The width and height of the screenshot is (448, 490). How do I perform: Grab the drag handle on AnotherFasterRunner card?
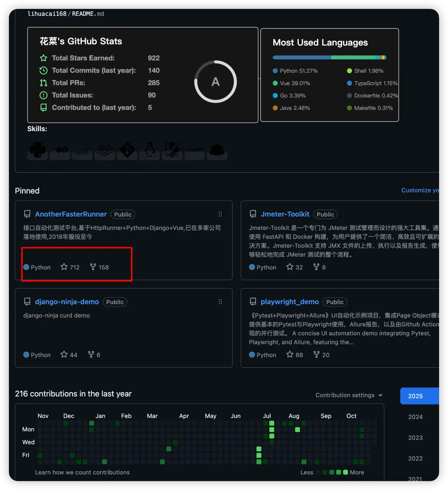point(220,214)
